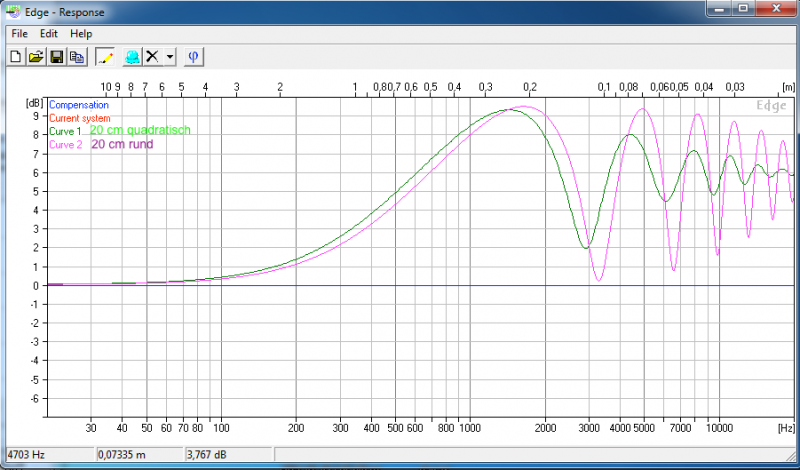800x470 pixels.
Task: Select the pencil edit tool
Action: tap(107, 57)
